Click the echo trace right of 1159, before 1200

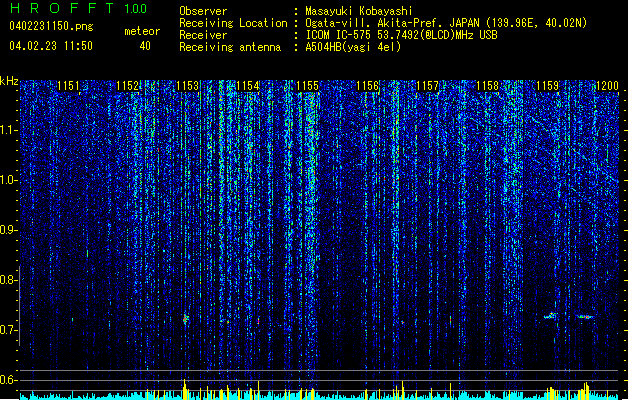585,317
